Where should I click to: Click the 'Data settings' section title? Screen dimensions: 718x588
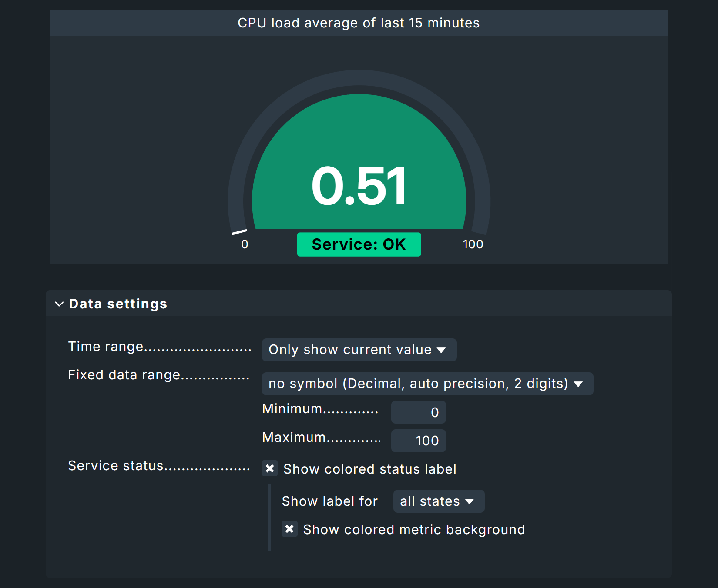tap(118, 304)
